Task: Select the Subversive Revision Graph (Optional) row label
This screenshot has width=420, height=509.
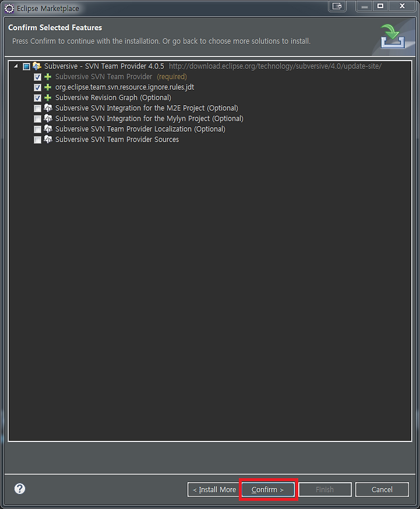Action: 113,97
